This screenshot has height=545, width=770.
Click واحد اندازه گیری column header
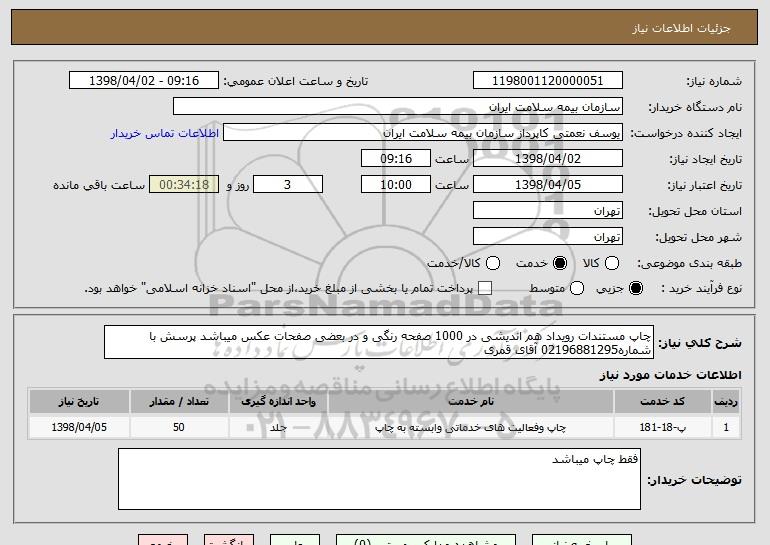click(x=278, y=402)
